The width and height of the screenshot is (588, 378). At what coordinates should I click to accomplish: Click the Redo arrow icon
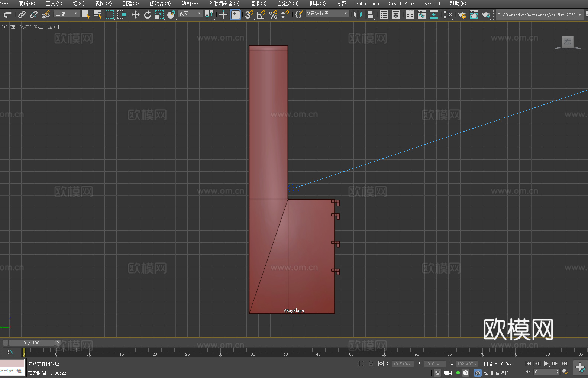click(7, 14)
